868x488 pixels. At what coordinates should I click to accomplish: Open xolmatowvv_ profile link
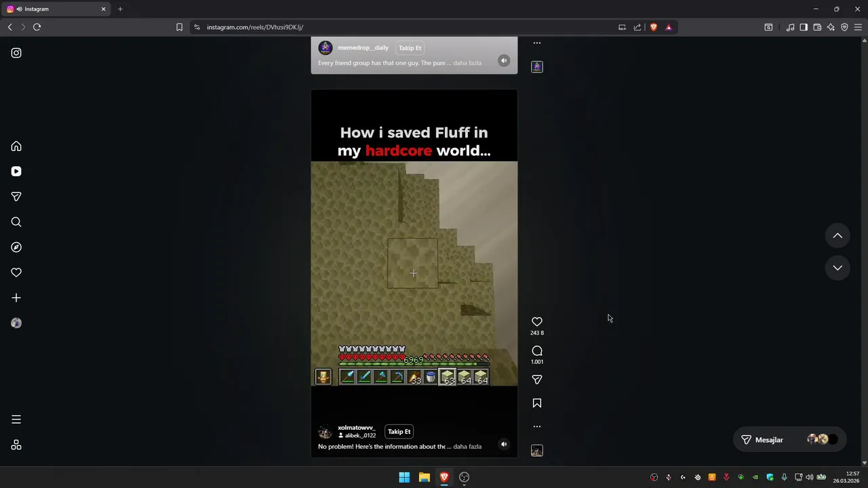pyautogui.click(x=357, y=428)
